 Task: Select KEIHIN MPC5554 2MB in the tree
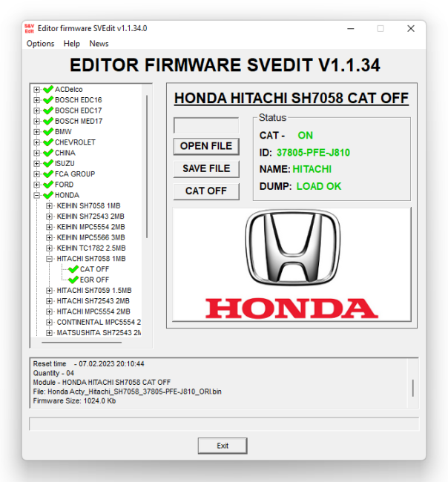click(x=90, y=227)
